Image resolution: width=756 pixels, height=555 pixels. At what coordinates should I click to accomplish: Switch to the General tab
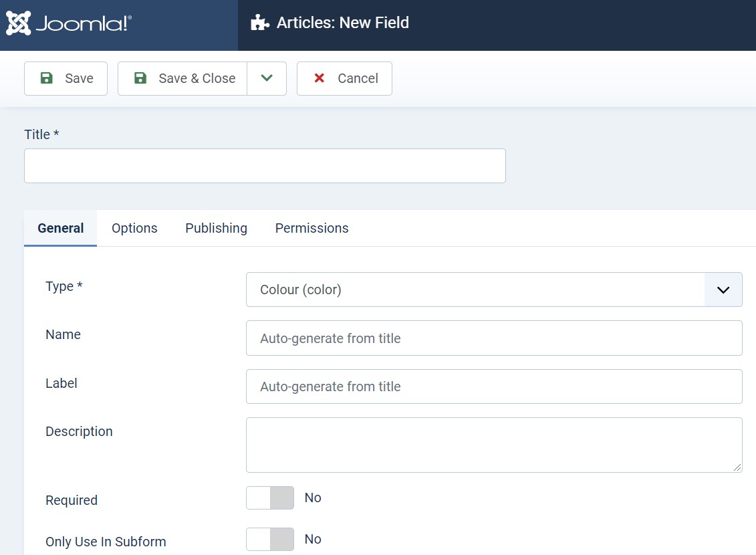(61, 228)
